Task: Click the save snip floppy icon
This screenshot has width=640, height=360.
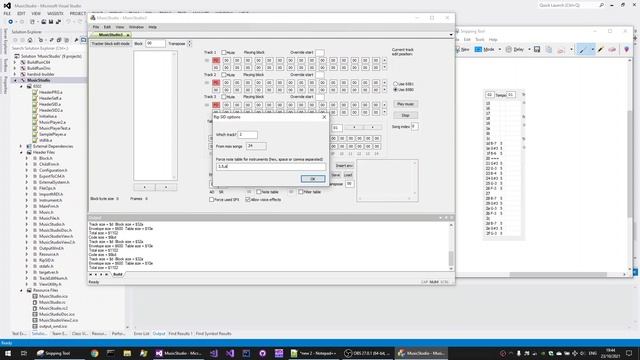Action: [537, 49]
